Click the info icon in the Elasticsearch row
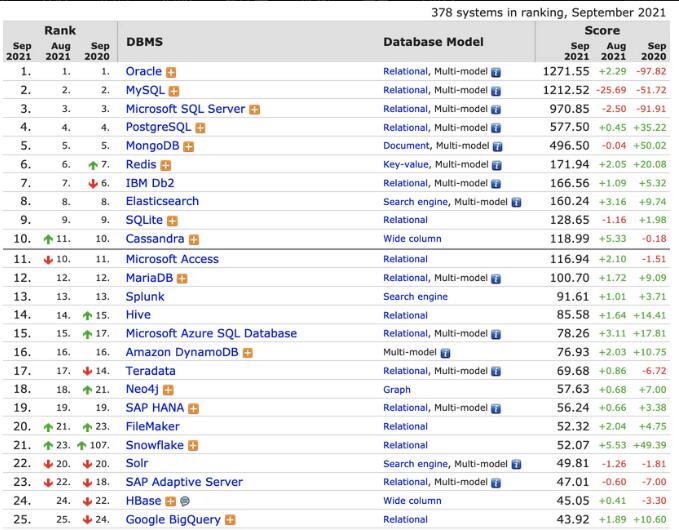679x530 pixels. (x=516, y=202)
